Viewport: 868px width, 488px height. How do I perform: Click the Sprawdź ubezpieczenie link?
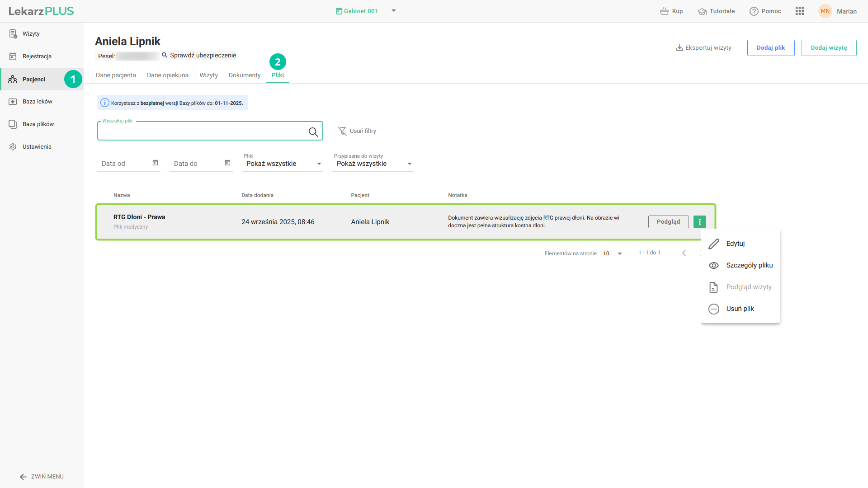click(203, 55)
